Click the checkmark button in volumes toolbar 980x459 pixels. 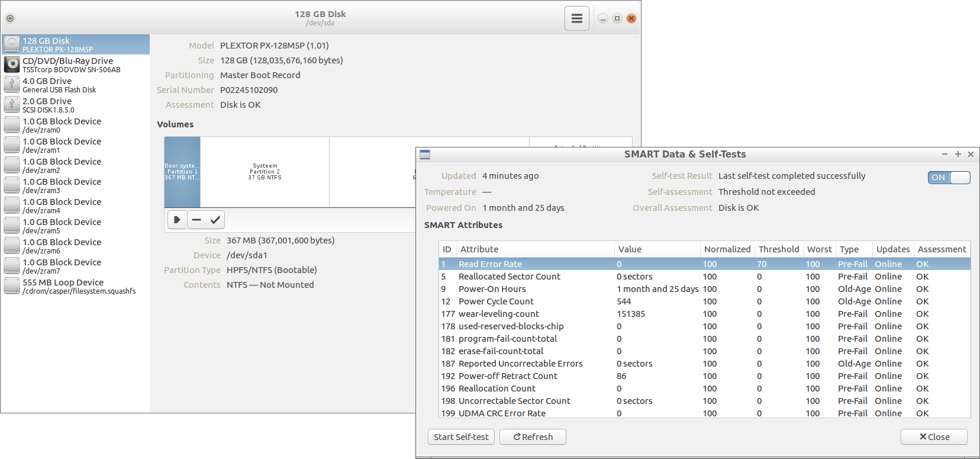click(215, 220)
